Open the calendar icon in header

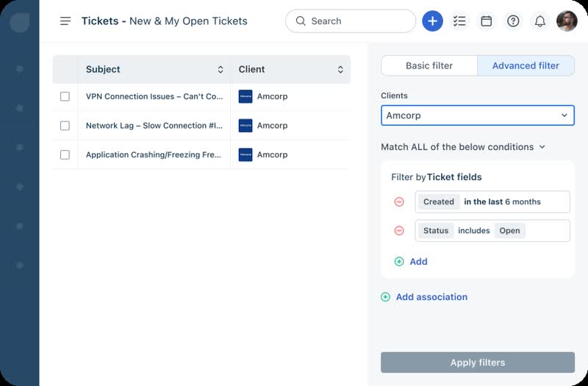(x=486, y=21)
